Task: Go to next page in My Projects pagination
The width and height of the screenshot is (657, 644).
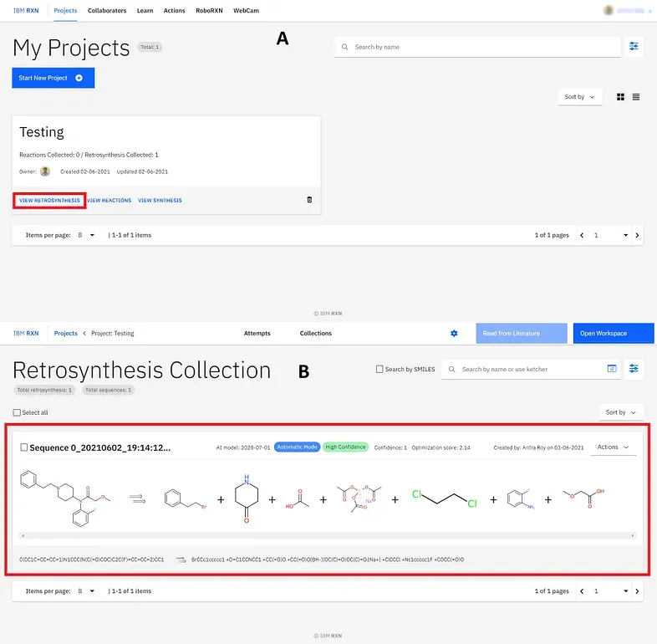Action: pos(637,235)
